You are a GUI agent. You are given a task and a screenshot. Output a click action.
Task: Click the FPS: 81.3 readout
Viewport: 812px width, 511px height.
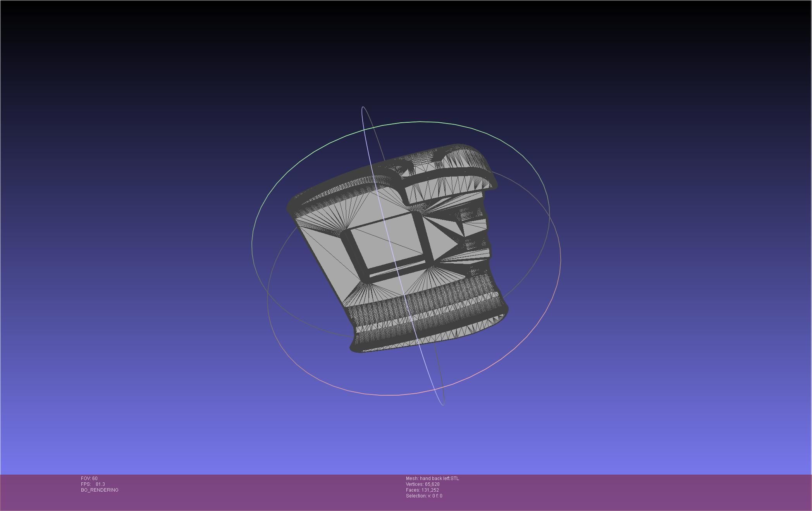(x=93, y=484)
